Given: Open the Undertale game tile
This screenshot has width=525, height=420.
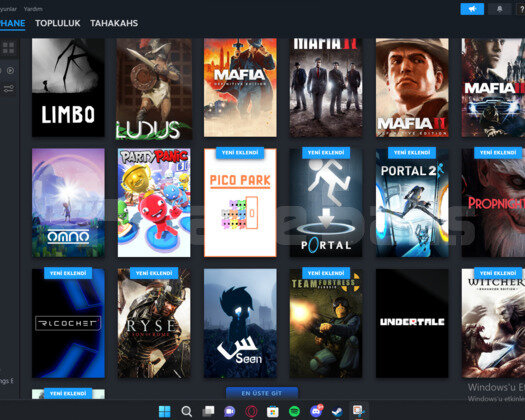Looking at the screenshot, I should pos(412,323).
